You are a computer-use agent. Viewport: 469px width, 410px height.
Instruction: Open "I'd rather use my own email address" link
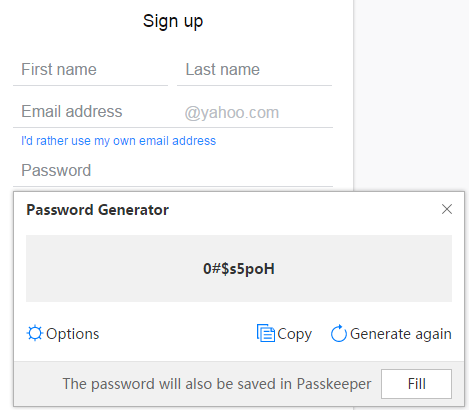(119, 141)
